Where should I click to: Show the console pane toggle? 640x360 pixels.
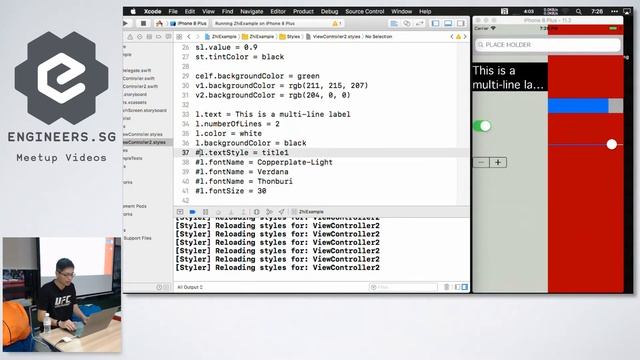tap(464, 287)
